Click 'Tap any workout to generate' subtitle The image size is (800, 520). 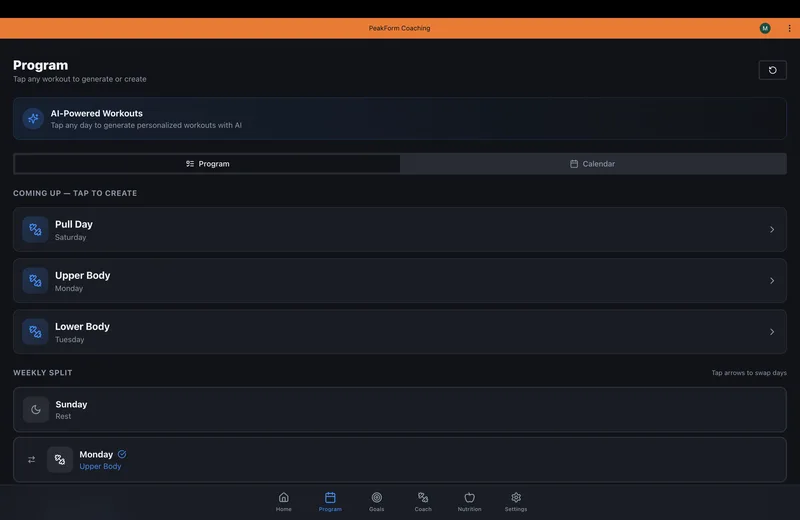coord(80,79)
